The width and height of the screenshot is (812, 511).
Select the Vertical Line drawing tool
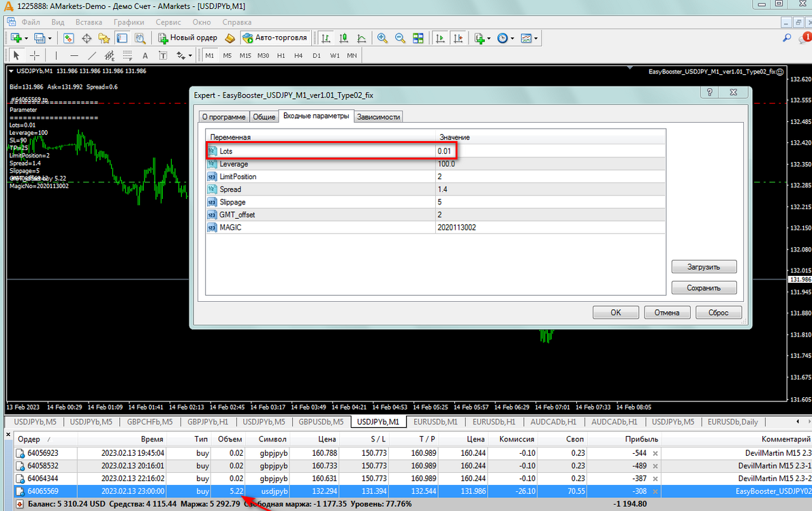pos(56,55)
